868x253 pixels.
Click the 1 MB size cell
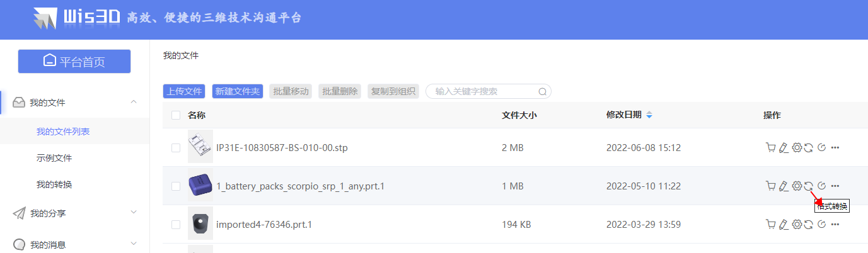[x=512, y=186]
